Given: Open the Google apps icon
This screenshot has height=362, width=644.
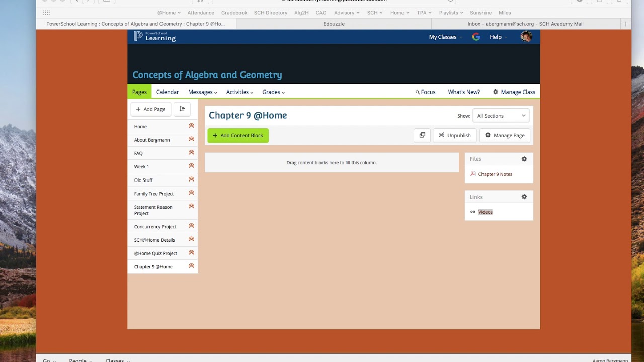Looking at the screenshot, I should tap(476, 37).
